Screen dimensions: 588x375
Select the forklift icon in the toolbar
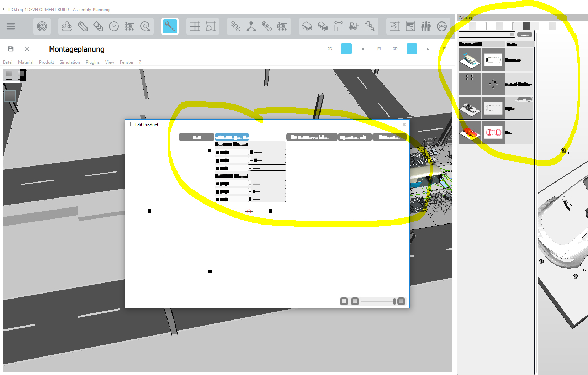point(354,26)
